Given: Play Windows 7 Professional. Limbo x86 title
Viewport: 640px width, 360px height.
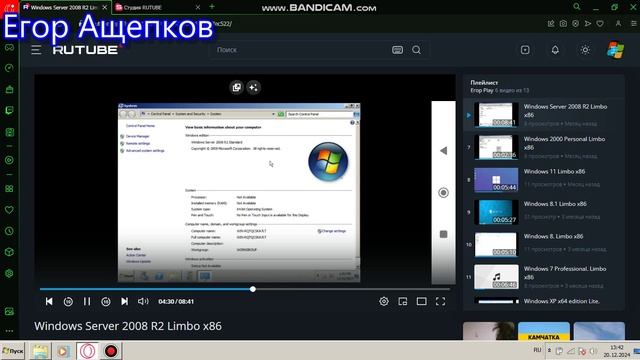Looking at the screenshot, I should point(565,273).
